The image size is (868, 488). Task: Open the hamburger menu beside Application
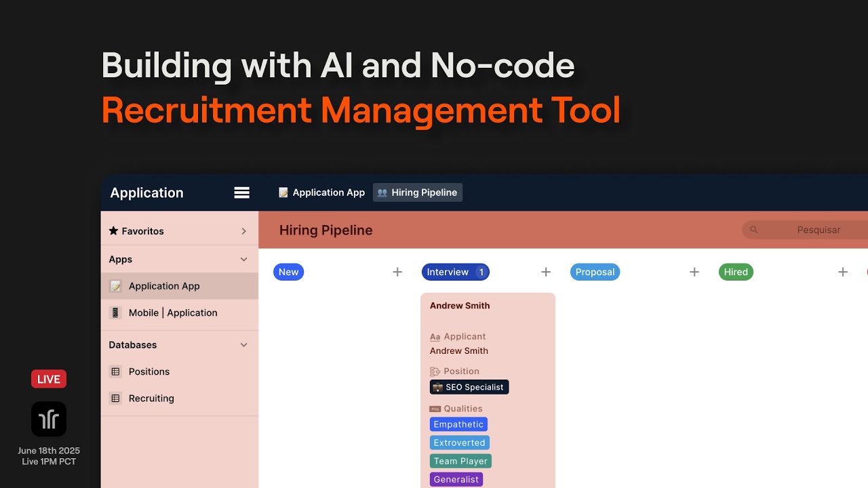click(242, 192)
